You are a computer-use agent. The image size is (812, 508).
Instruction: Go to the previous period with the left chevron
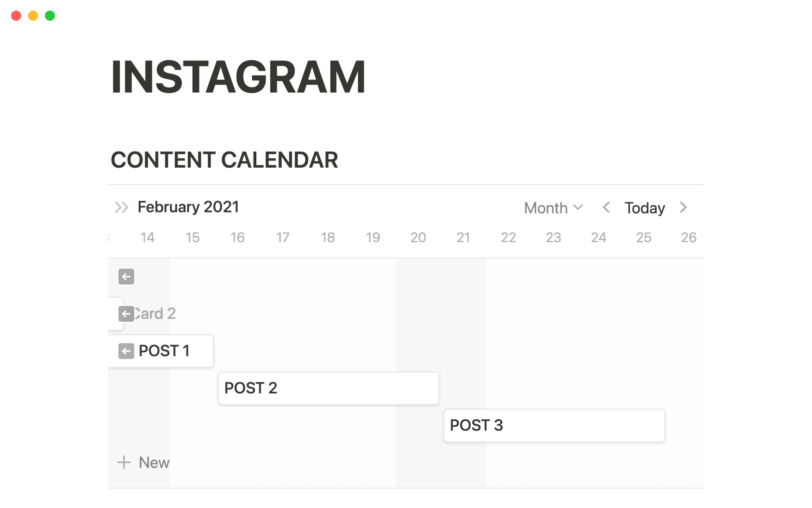pos(606,207)
